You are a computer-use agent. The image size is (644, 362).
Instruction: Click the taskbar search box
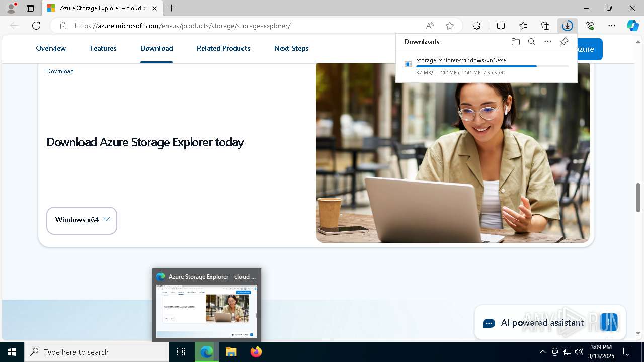(x=97, y=352)
